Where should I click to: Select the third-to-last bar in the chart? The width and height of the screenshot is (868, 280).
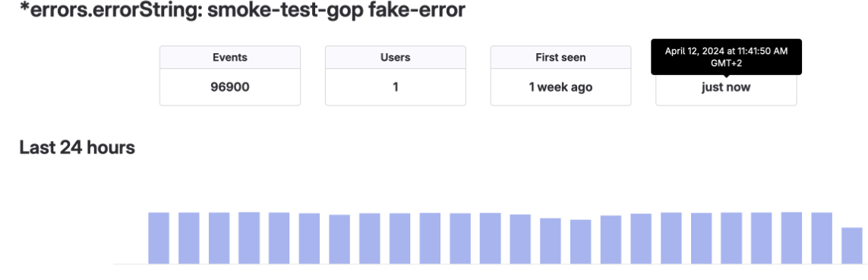tap(791, 238)
